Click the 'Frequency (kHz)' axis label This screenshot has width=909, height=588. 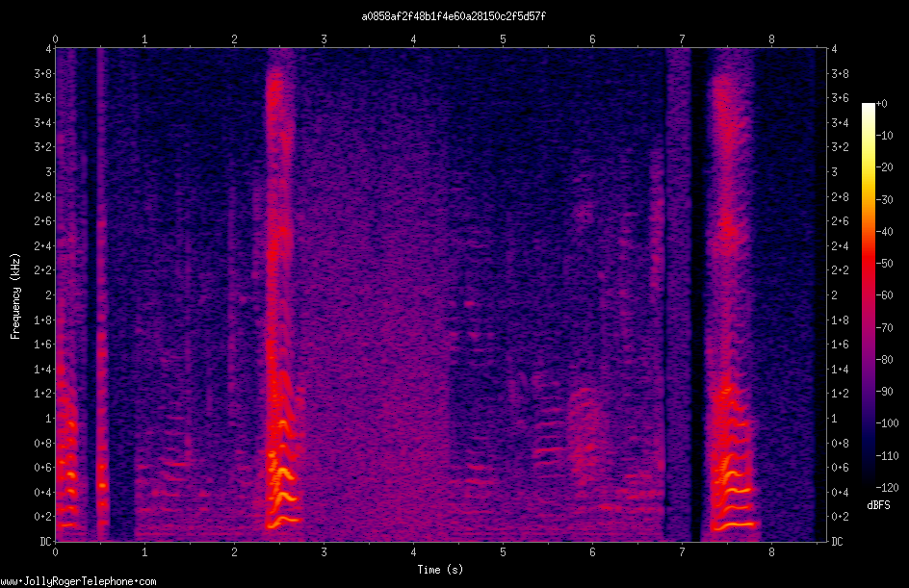(15, 296)
